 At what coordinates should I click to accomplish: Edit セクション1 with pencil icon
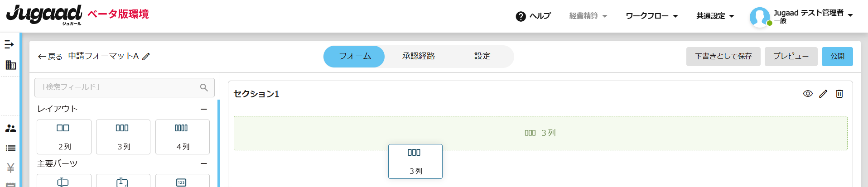coord(823,94)
